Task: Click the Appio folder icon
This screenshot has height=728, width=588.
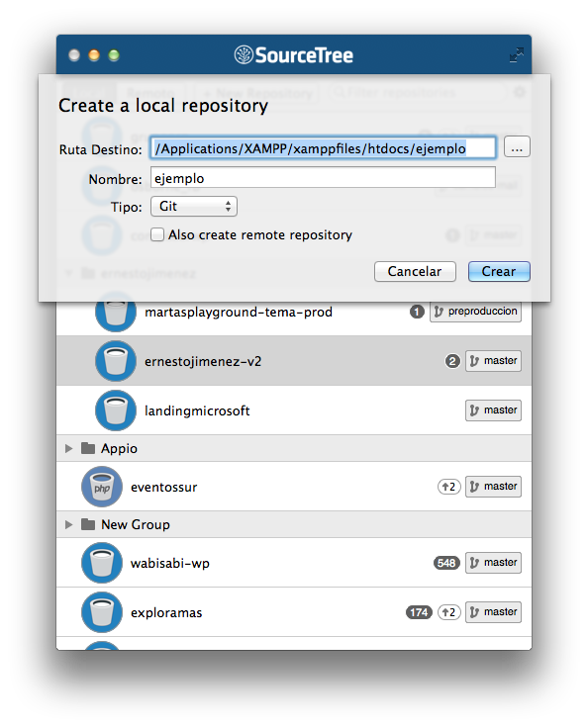Action: pos(88,448)
